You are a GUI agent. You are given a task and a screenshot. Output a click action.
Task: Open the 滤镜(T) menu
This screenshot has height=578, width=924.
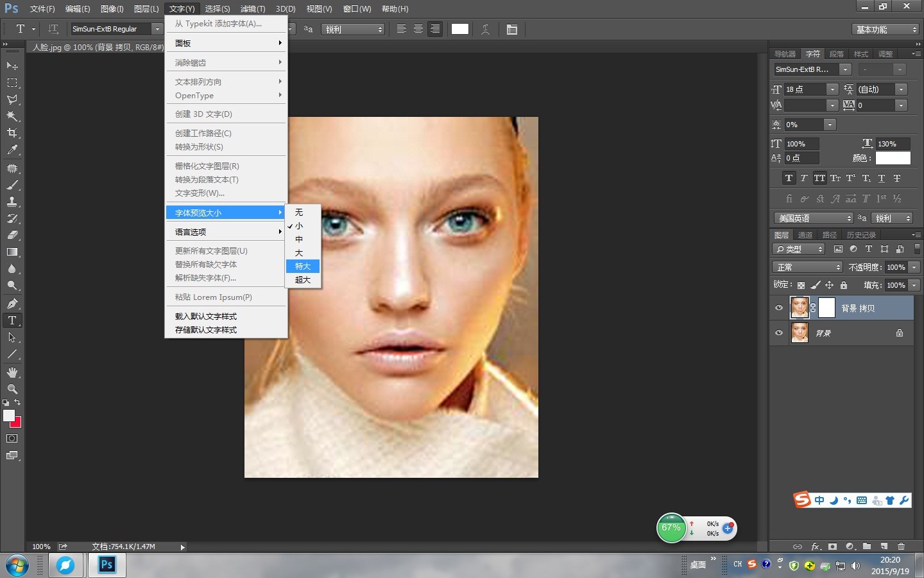click(252, 9)
